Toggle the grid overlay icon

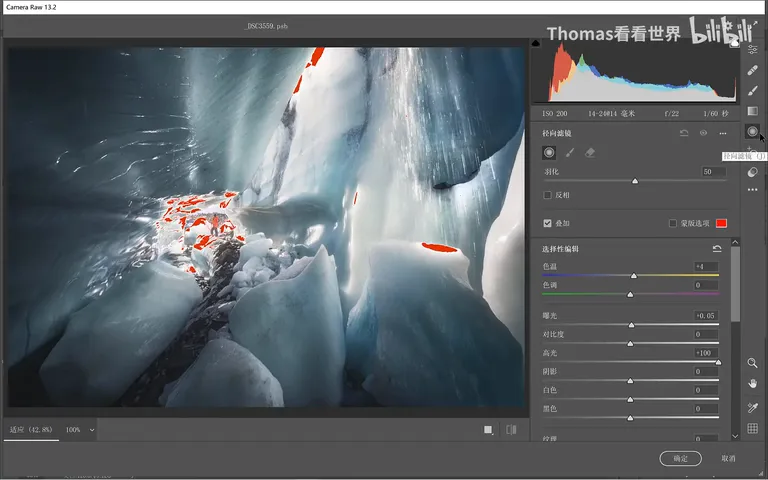click(x=753, y=429)
